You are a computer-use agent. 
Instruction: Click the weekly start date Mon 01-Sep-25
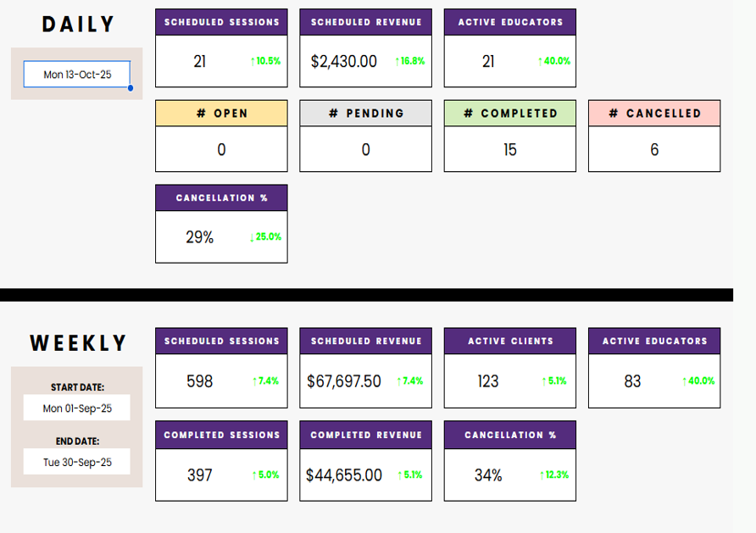click(x=76, y=408)
